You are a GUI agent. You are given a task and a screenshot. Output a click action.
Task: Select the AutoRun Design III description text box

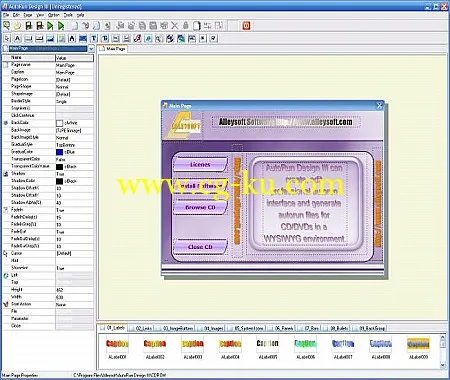click(304, 203)
